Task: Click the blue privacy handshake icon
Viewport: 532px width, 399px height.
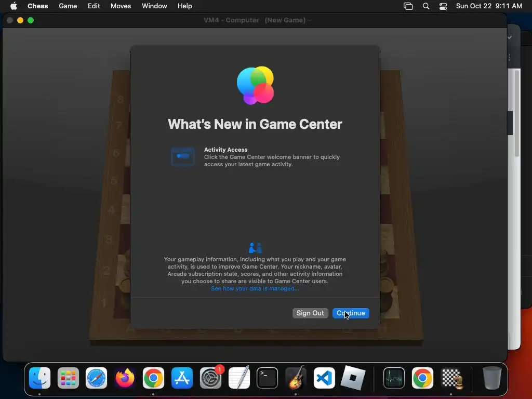Action: point(255,248)
